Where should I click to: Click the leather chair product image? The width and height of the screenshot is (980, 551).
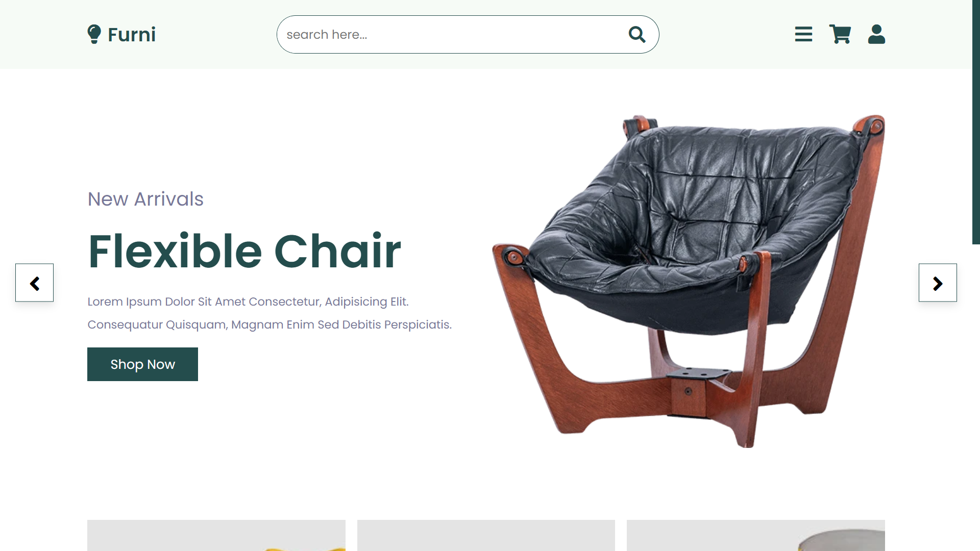(x=689, y=281)
